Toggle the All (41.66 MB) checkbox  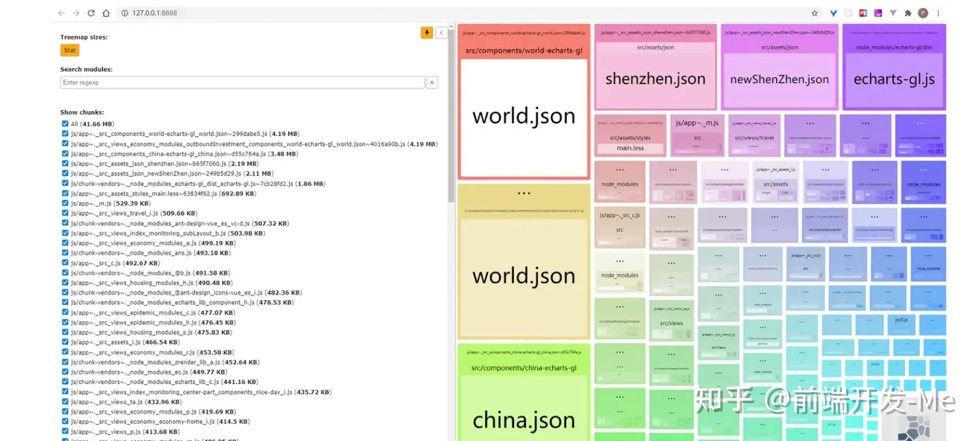65,124
